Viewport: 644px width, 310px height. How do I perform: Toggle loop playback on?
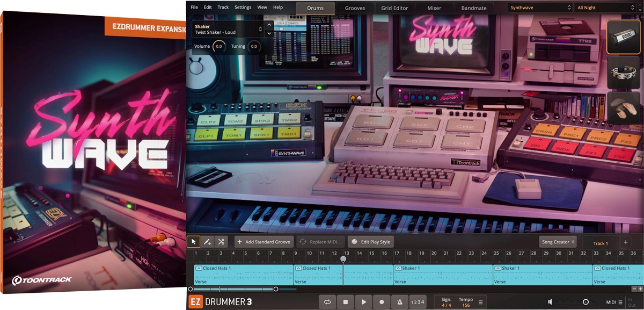[x=327, y=302]
